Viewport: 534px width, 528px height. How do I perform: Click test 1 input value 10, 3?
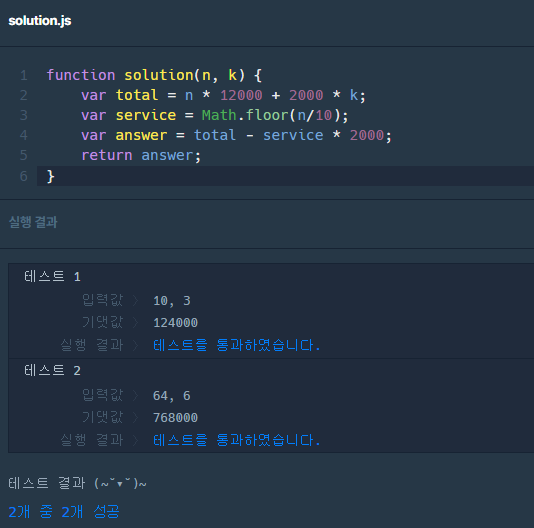[172, 301]
